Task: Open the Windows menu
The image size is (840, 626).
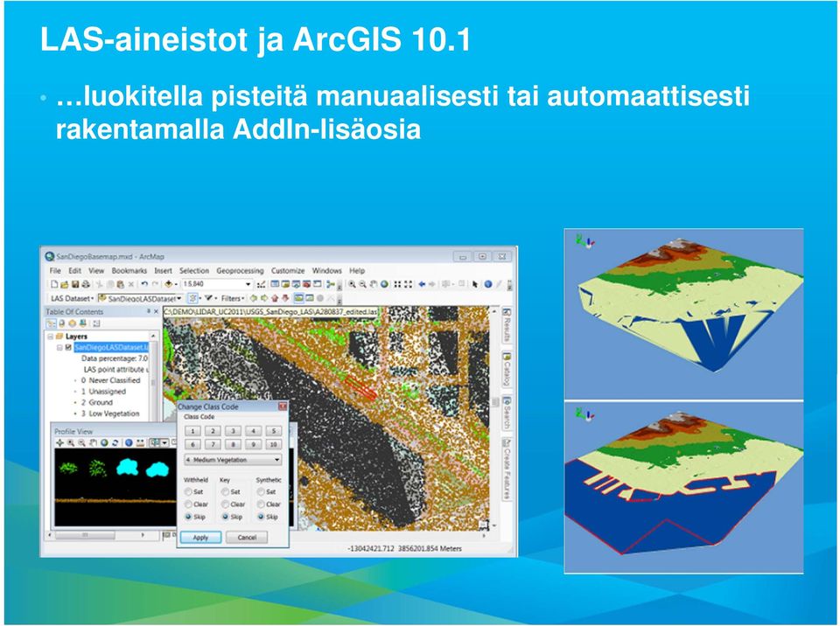Action: click(326, 271)
